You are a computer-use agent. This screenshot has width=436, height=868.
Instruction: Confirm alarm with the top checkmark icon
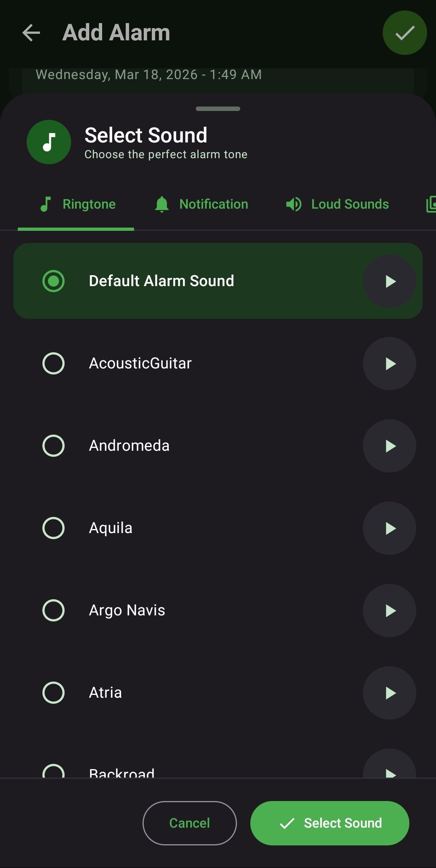(405, 33)
